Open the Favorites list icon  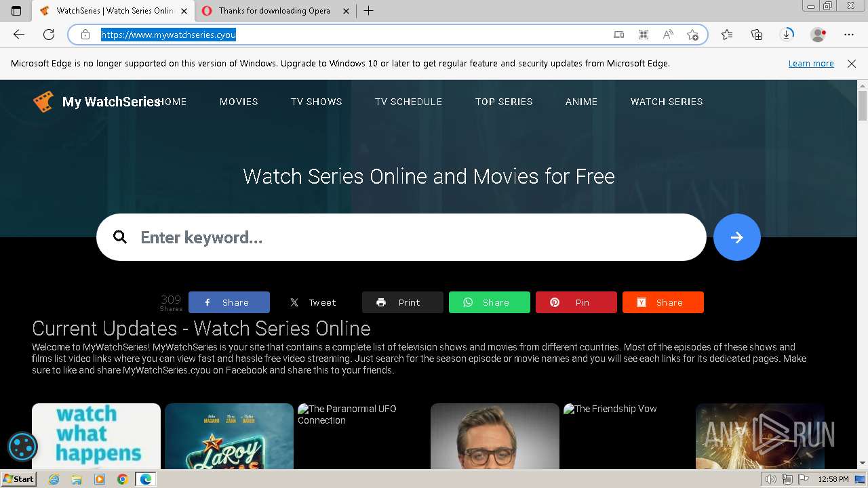[727, 35]
